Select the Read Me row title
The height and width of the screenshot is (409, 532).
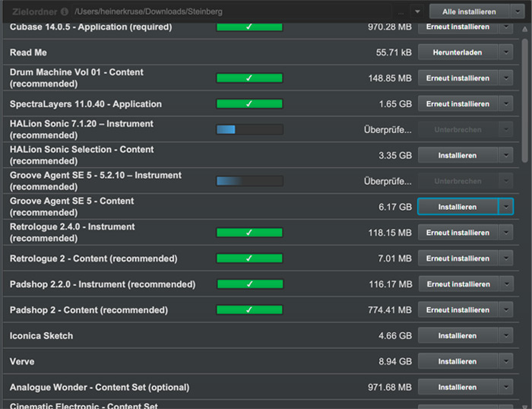(29, 52)
